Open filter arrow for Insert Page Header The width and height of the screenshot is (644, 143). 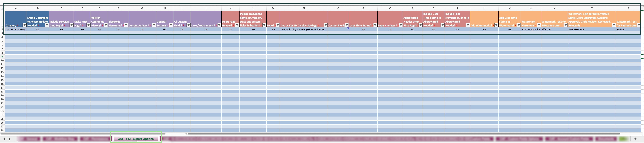click(237, 25)
